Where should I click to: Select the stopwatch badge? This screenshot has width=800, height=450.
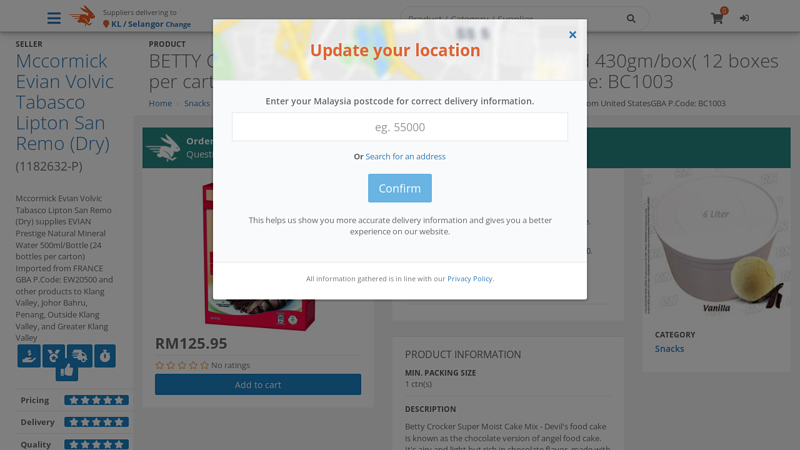[105, 356]
